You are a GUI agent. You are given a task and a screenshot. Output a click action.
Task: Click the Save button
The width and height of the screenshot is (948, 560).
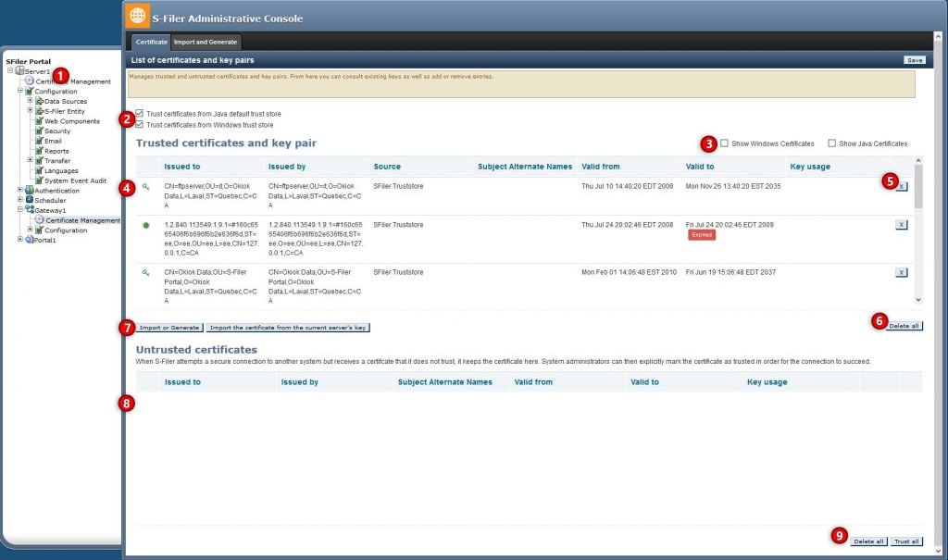[915, 60]
